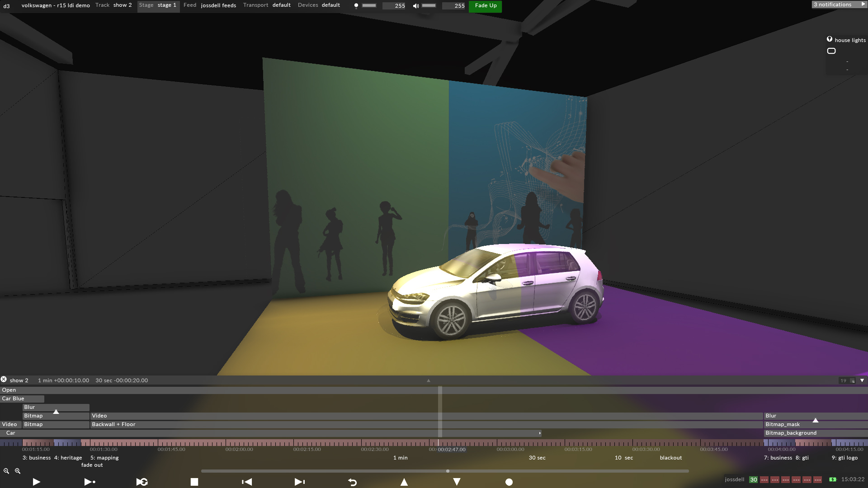Collapse the track panel with the top-right arrow
868x488 pixels.
point(862,380)
